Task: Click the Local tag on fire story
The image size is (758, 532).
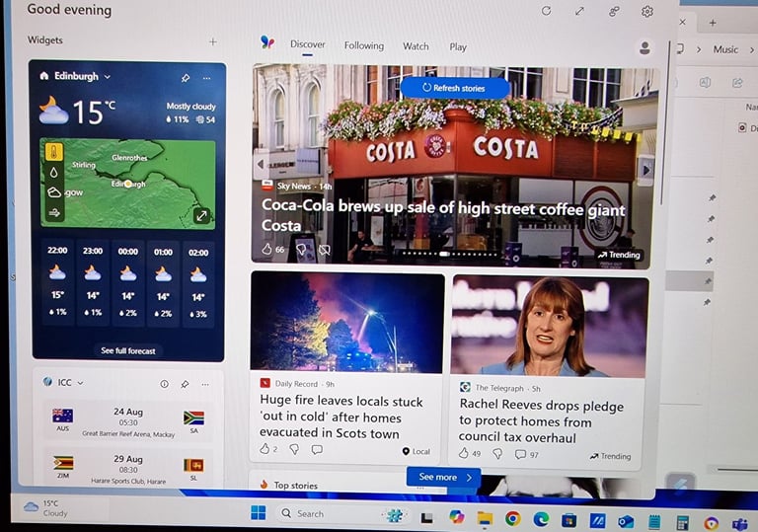Action: click(416, 451)
